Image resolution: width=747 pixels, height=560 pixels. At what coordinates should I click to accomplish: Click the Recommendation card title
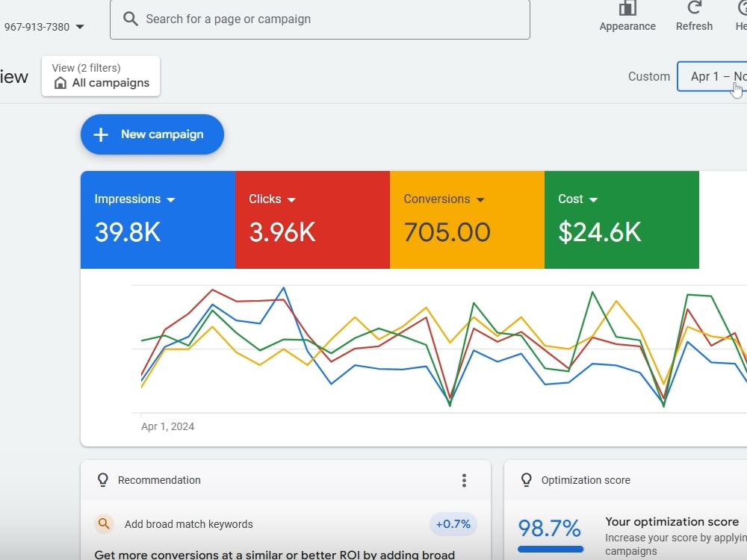coord(159,480)
